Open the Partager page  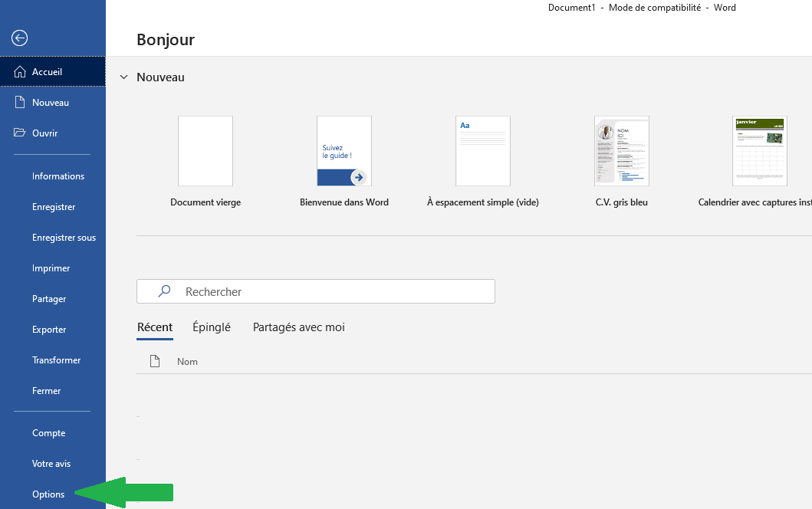point(53,298)
